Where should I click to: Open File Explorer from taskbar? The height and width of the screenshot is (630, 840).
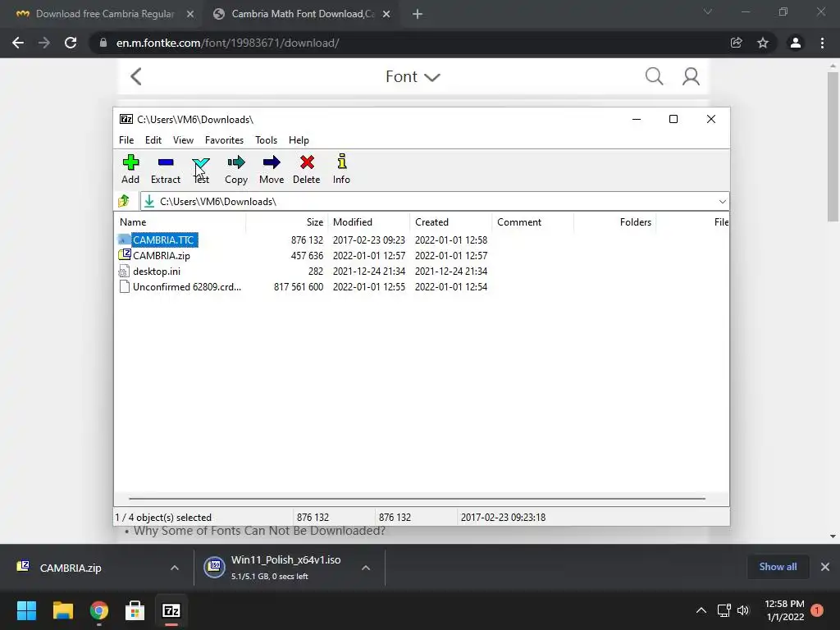[x=62, y=610]
